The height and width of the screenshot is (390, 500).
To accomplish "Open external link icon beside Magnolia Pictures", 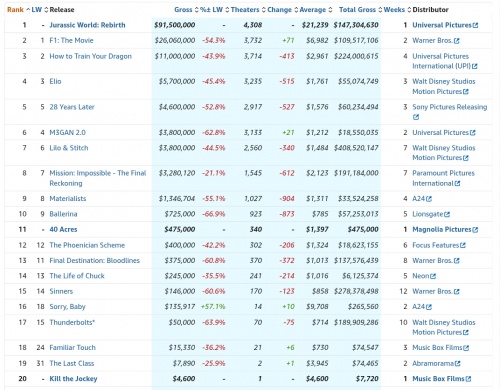I will pos(475,230).
